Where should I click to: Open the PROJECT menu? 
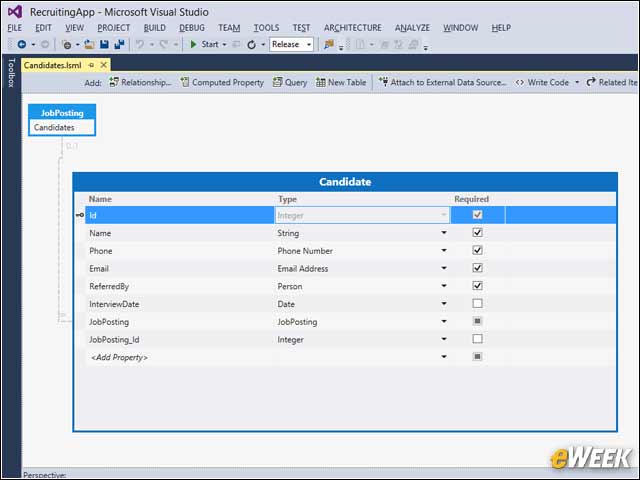click(113, 28)
